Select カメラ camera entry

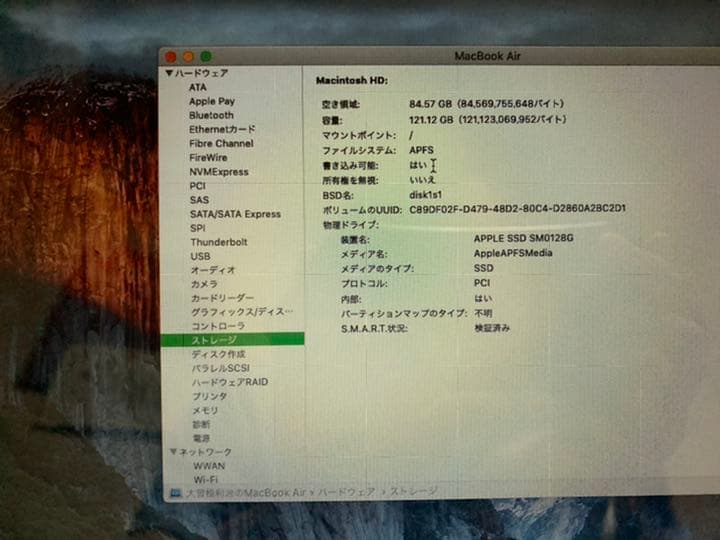pos(204,284)
